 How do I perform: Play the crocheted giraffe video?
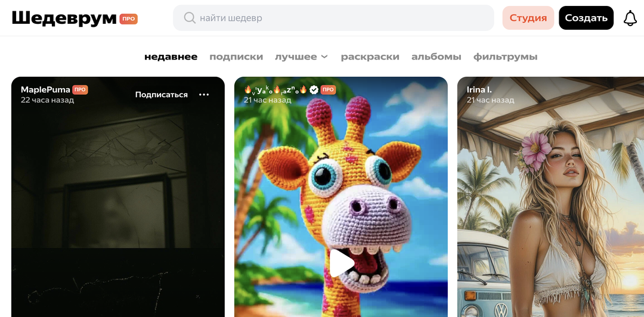pyautogui.click(x=341, y=263)
